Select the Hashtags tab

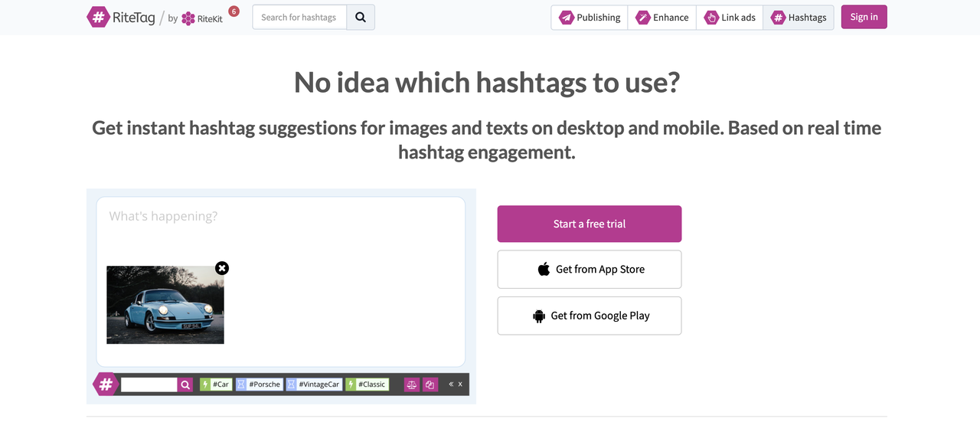click(799, 18)
